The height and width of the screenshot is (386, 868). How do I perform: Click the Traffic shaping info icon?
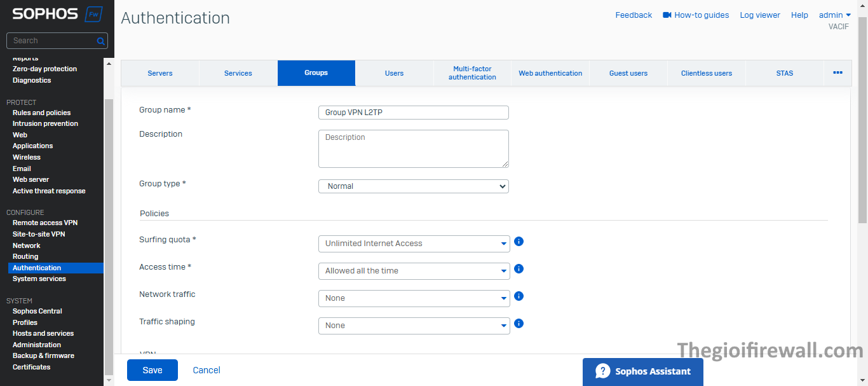tap(519, 324)
